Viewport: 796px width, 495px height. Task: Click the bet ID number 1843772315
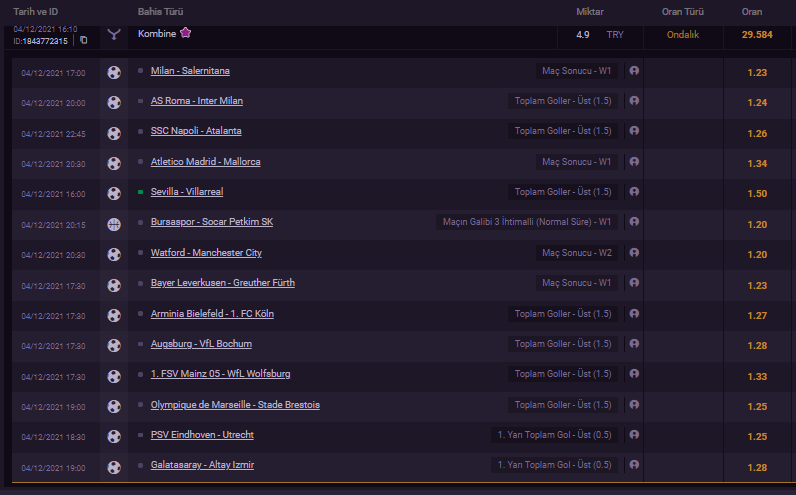click(x=45, y=41)
